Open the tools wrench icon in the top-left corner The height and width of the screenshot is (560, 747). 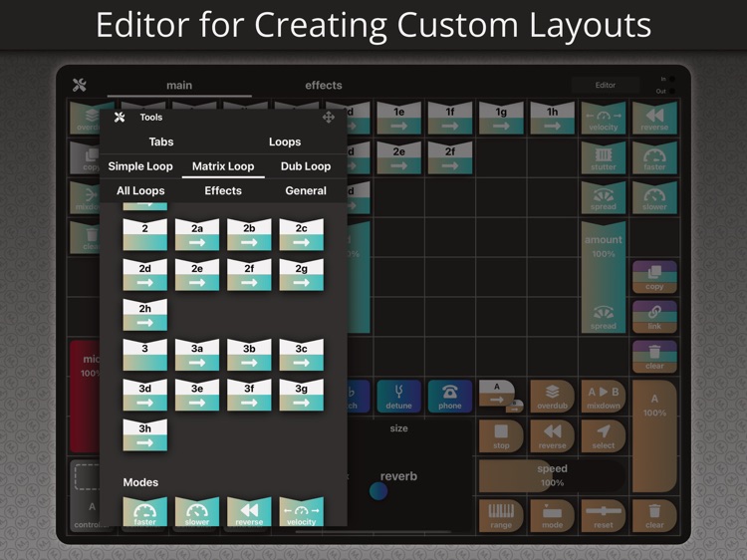click(x=79, y=86)
